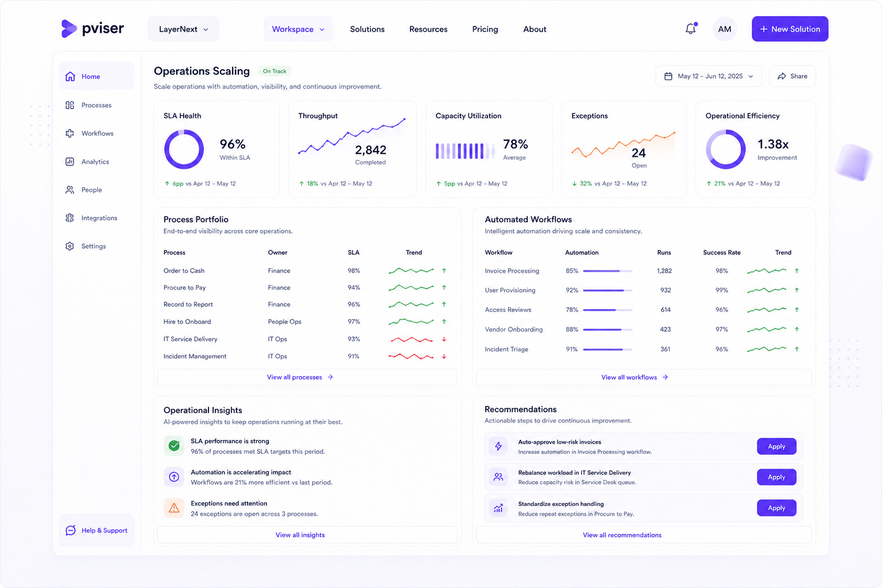
Task: Click the On Track status badge
Action: point(274,71)
